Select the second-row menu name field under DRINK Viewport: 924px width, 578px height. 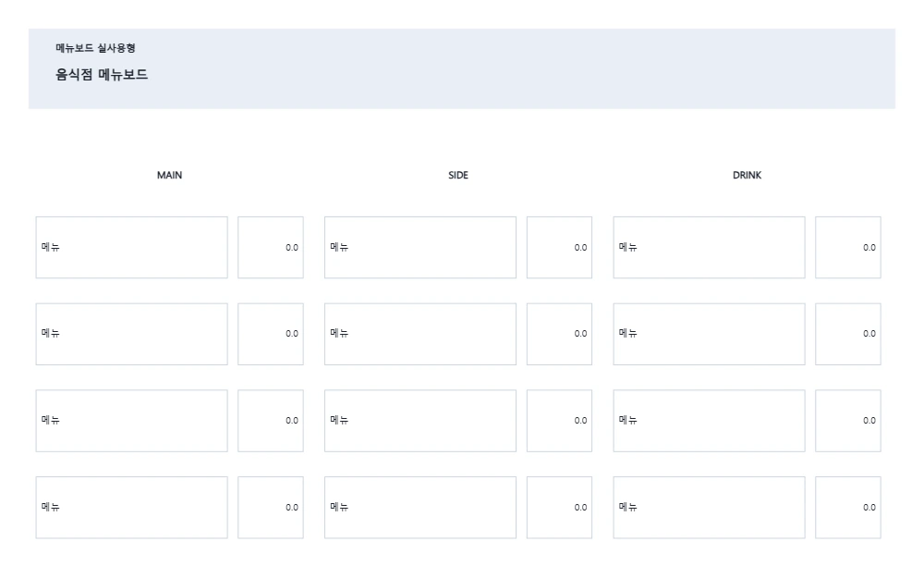click(x=709, y=334)
